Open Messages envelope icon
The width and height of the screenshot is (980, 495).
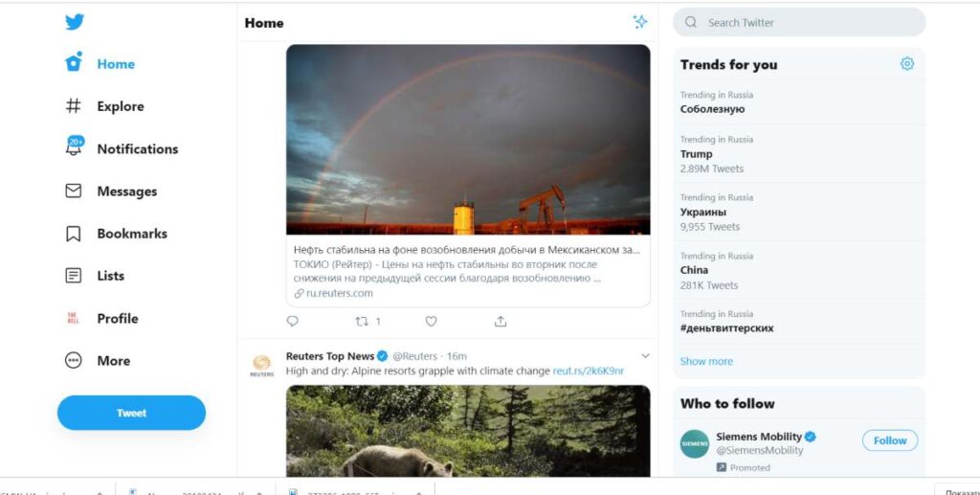[74, 191]
